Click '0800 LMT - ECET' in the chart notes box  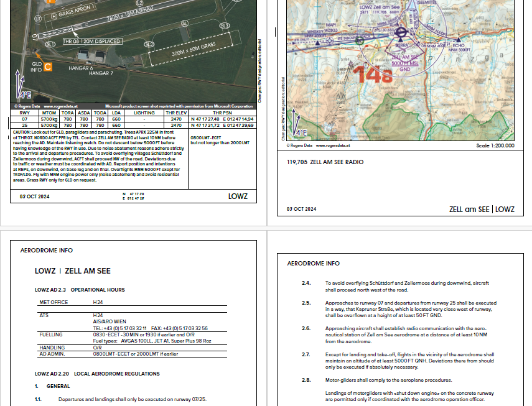pos(205,138)
